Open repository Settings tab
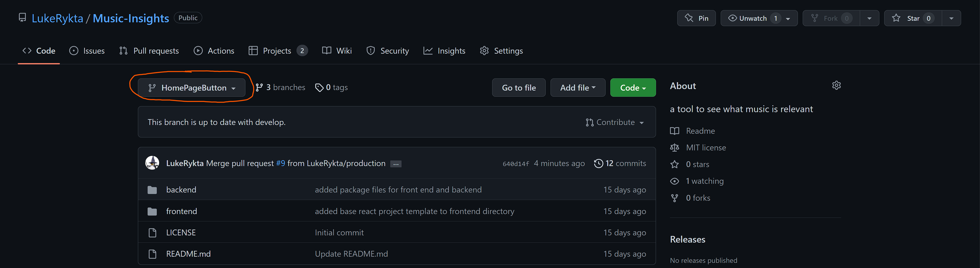The height and width of the screenshot is (268, 980). tap(501, 51)
